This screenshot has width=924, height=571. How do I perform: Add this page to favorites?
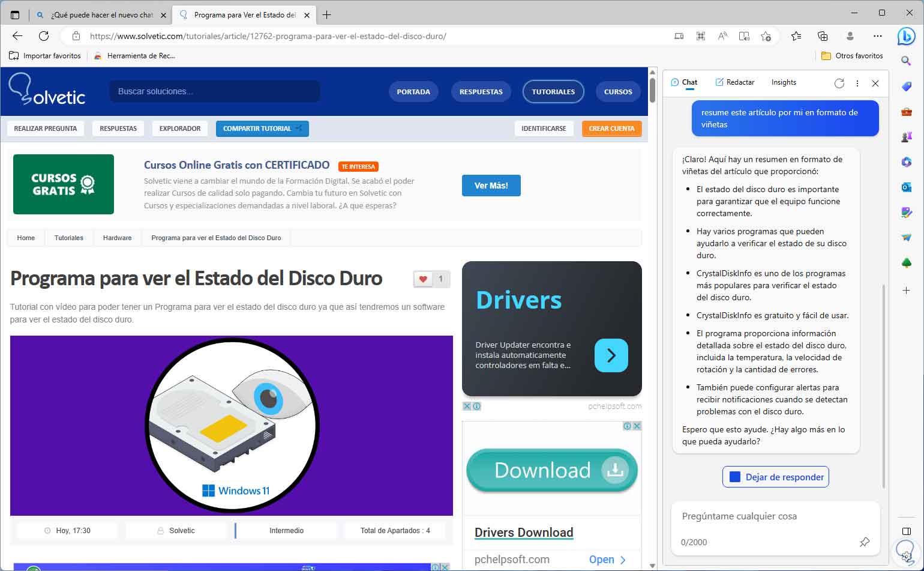coord(766,36)
